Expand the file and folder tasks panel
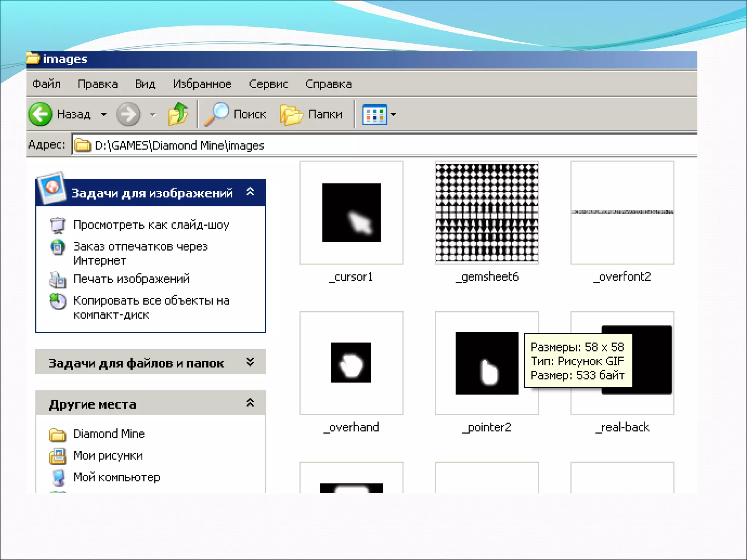The image size is (747, 560). pos(250,362)
